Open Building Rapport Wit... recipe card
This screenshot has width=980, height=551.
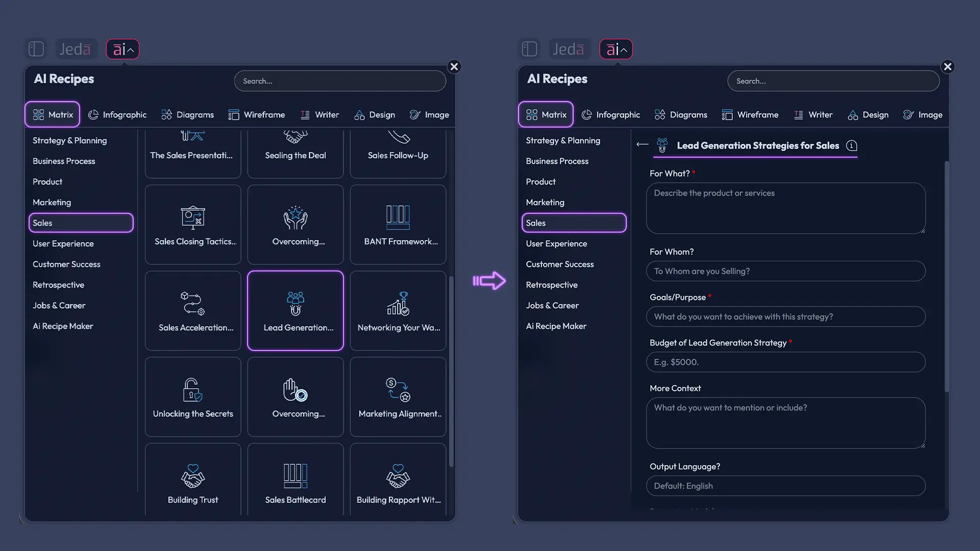point(398,480)
